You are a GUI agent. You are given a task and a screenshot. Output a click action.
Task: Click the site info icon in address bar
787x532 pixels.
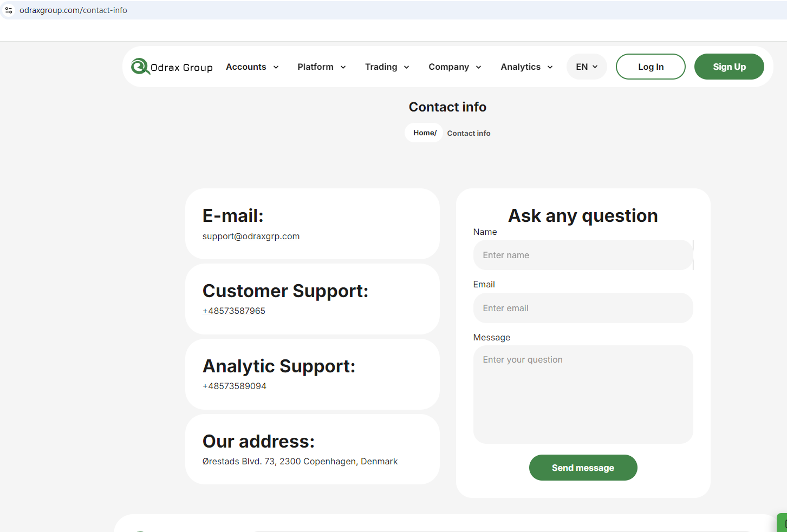pyautogui.click(x=9, y=10)
